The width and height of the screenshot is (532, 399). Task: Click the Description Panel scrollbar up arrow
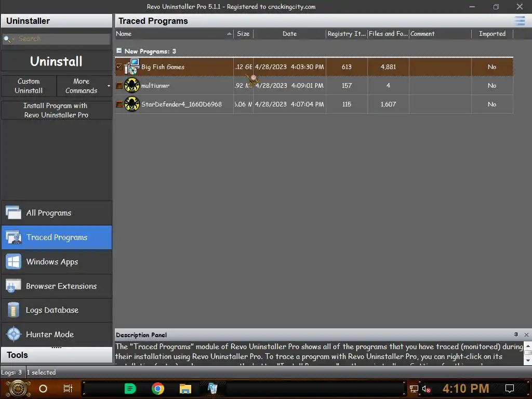[528, 347]
